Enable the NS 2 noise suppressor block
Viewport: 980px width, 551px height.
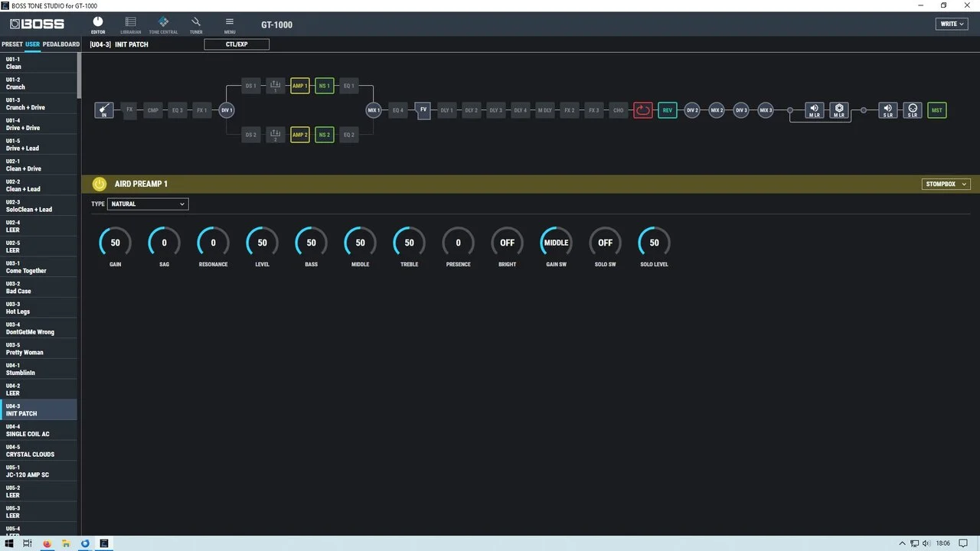coord(324,134)
